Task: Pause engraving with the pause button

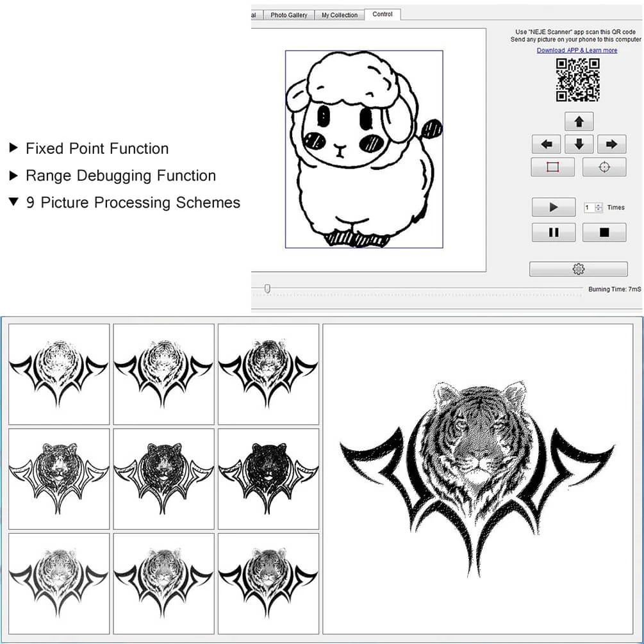Action: [553, 233]
